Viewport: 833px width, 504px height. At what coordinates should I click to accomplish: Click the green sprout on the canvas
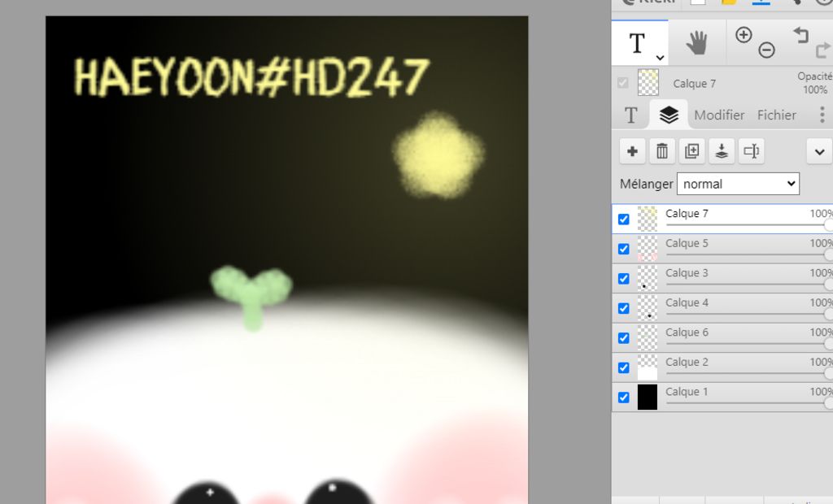click(251, 298)
